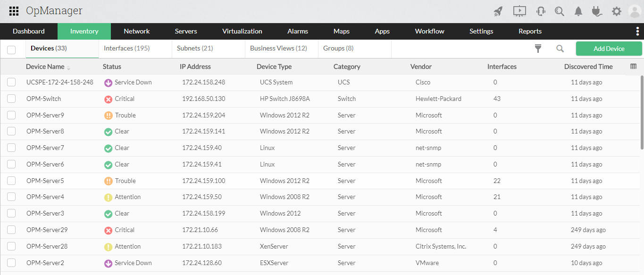Open the UCSPE-172-24-158-248 device link
Viewport: 644px width, 275px height.
pos(60,82)
